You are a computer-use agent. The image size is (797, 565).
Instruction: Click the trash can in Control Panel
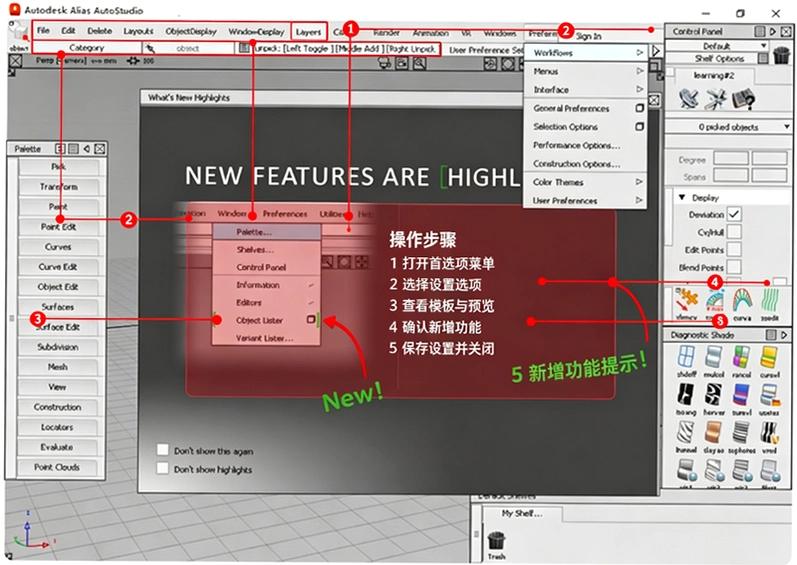[782, 53]
